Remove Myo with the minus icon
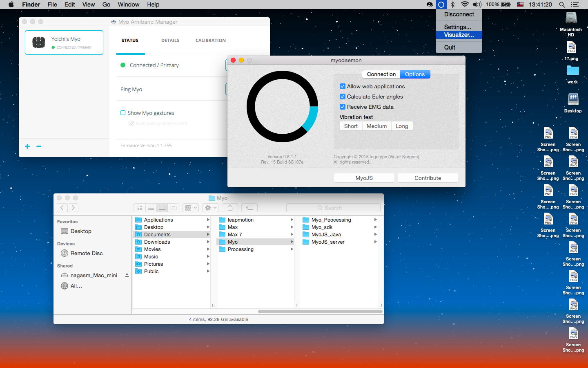 click(x=39, y=146)
